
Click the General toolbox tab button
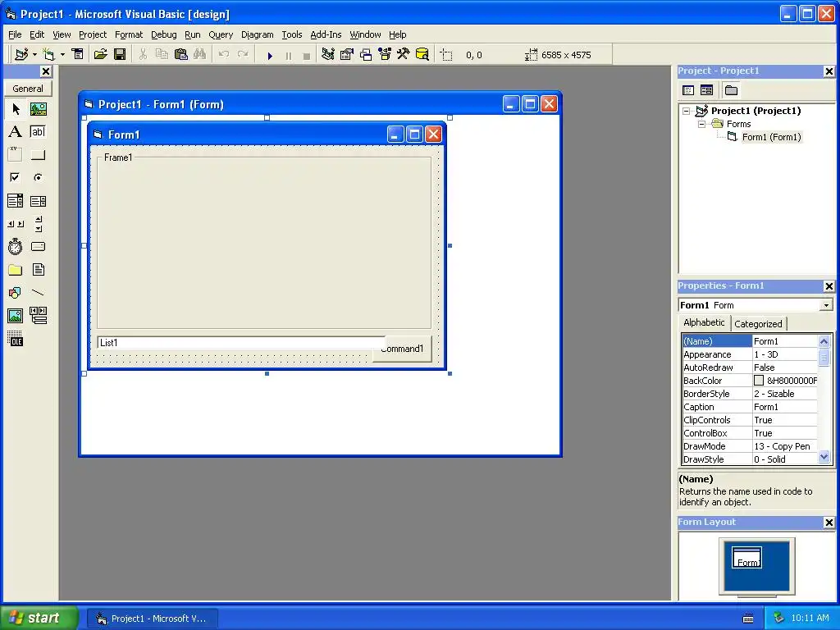(x=28, y=89)
